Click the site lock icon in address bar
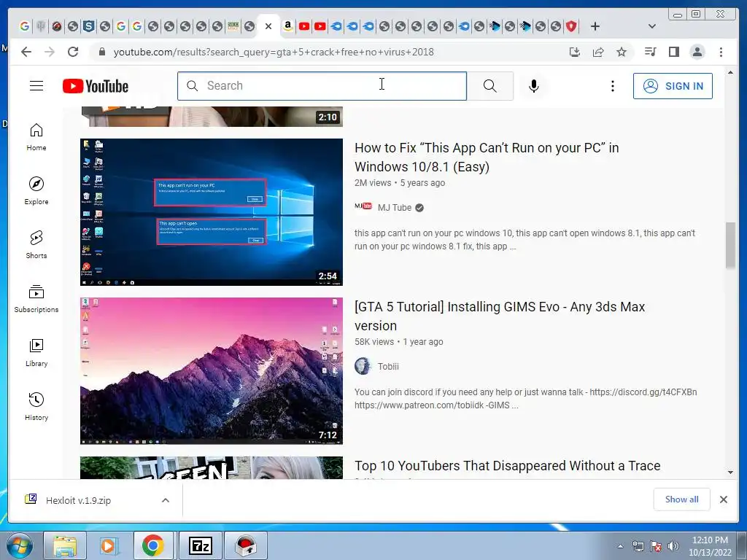 (x=101, y=52)
